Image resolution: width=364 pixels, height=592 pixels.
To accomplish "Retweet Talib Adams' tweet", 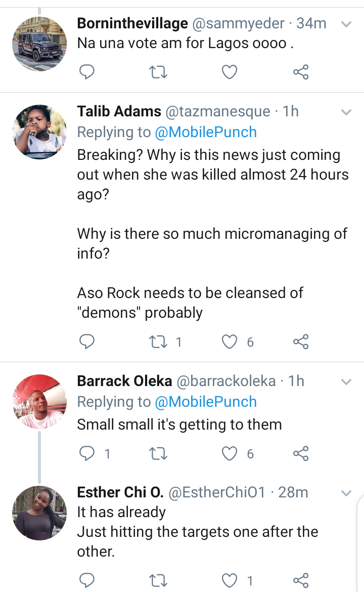I will point(159,343).
